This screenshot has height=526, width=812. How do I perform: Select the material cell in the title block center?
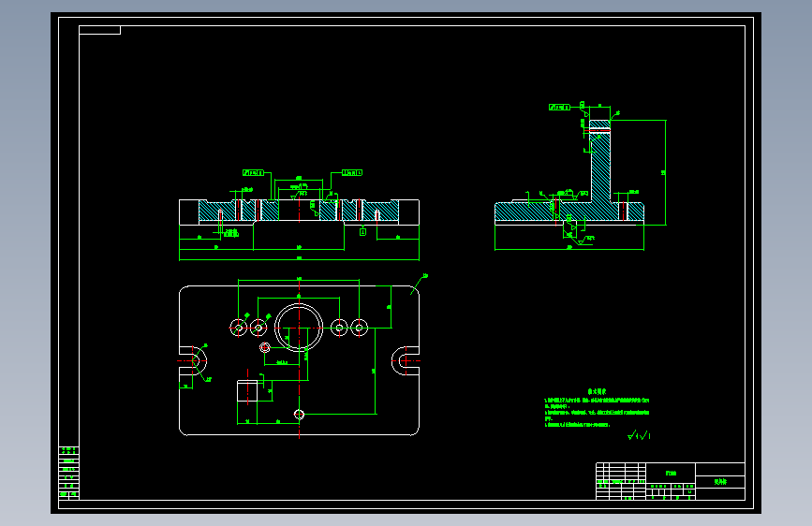[671, 474]
